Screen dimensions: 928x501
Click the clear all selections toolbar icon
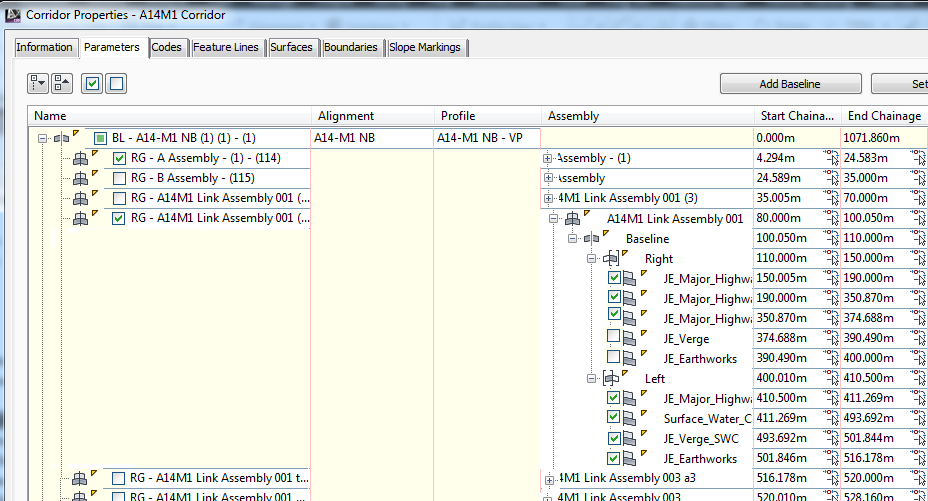[116, 83]
